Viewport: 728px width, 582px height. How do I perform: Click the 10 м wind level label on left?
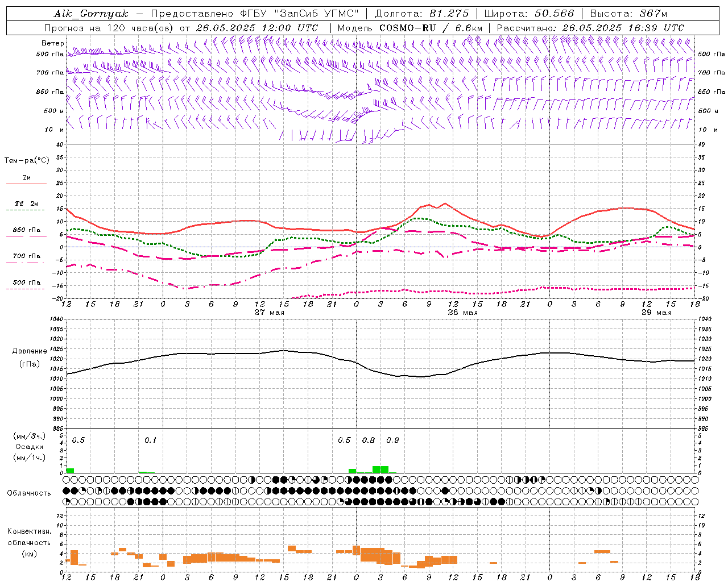(54, 130)
